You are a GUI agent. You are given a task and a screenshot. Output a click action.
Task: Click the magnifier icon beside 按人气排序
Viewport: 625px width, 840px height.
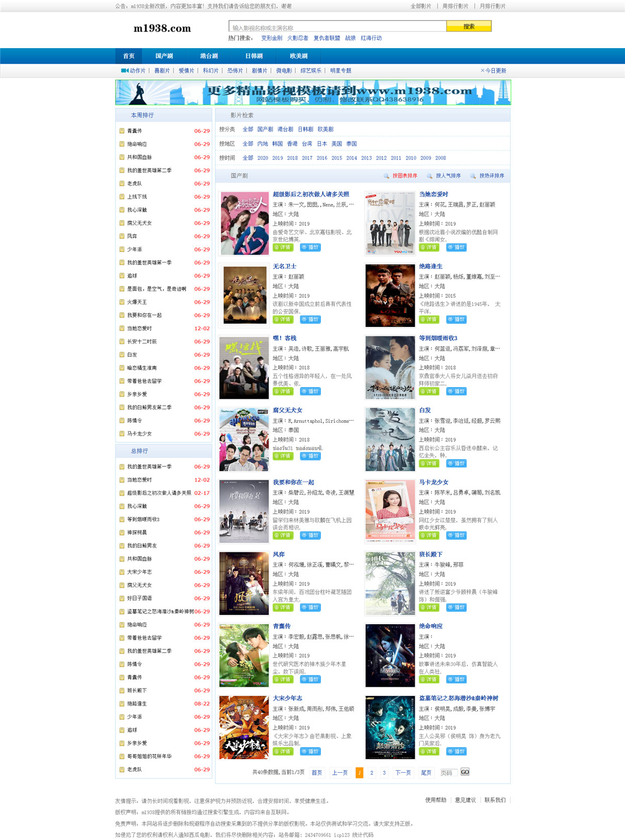430,176
